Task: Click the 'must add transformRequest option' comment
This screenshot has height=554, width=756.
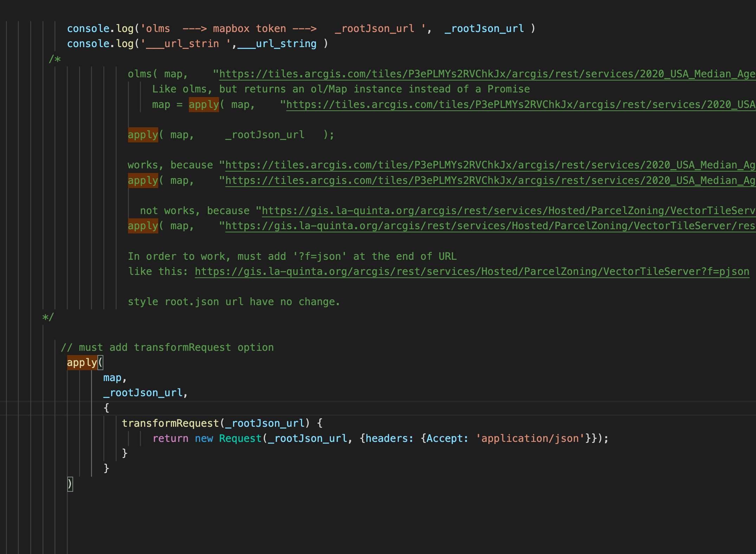Action: (x=167, y=347)
